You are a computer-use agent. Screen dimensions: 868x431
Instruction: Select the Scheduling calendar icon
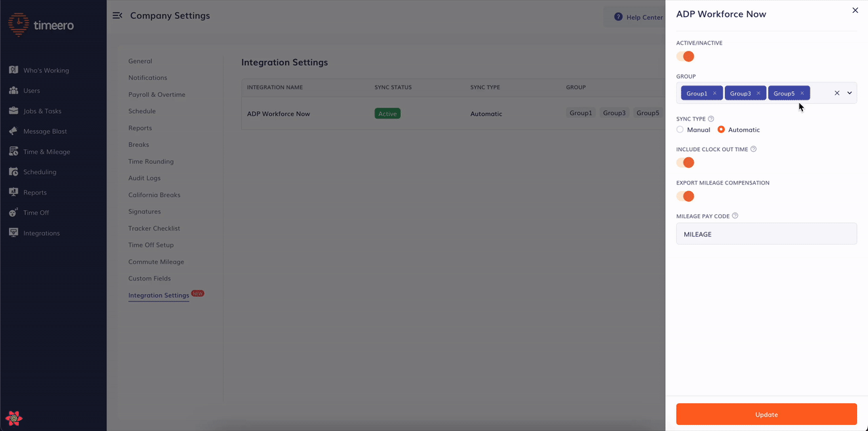[14, 171]
